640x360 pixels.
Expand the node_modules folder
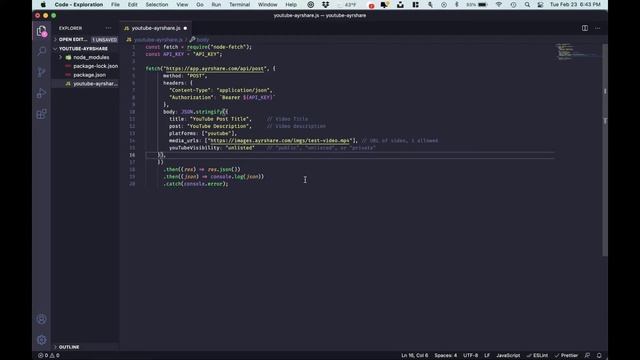91,58
